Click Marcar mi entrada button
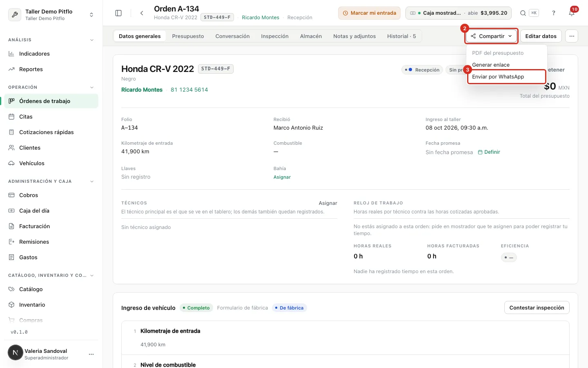588x368 pixels. 369,13
